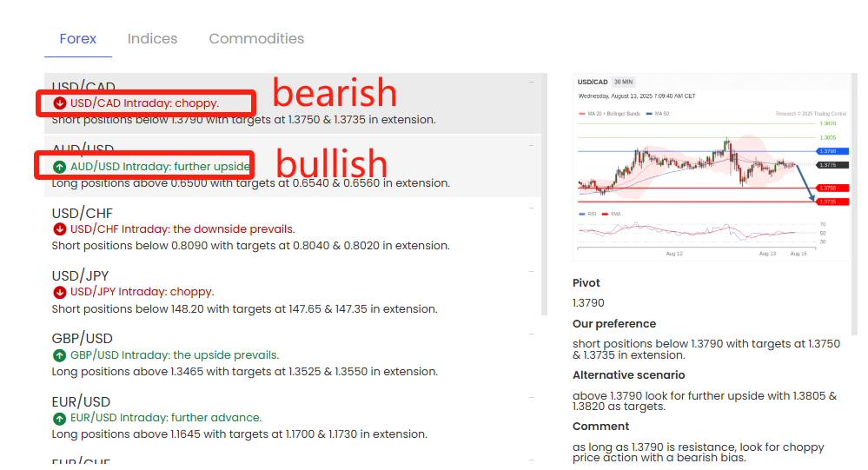
Task: Expand the USD/CHF row with the dash
Action: [x=531, y=209]
